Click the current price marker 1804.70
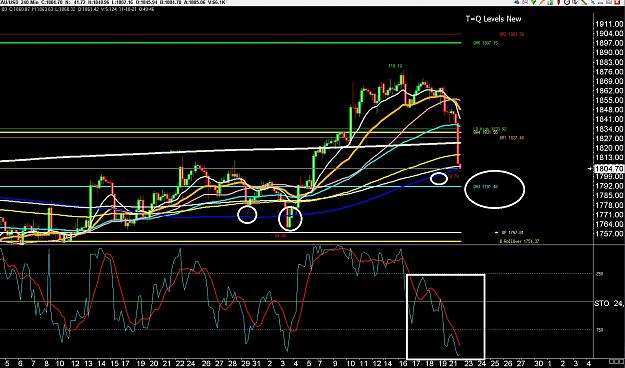625x368 pixels. pos(609,169)
